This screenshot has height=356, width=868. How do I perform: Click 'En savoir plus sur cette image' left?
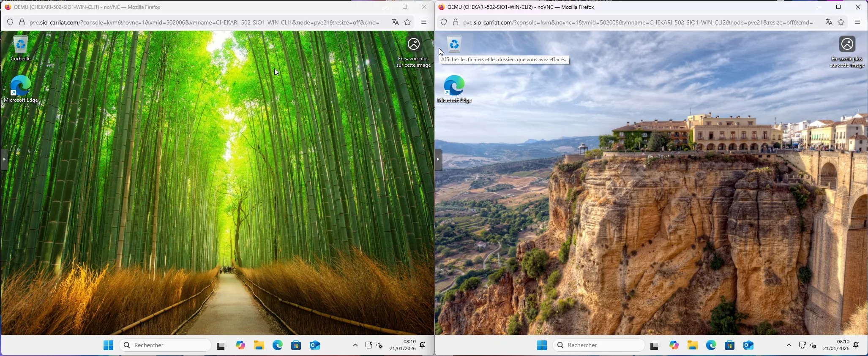point(413,52)
